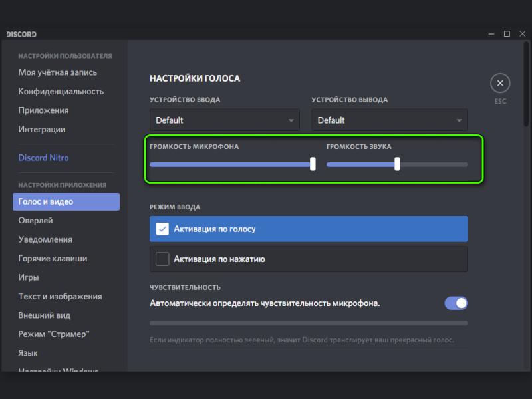
Task: Check the Активация по голосу checkbox
Action: pyautogui.click(x=162, y=229)
